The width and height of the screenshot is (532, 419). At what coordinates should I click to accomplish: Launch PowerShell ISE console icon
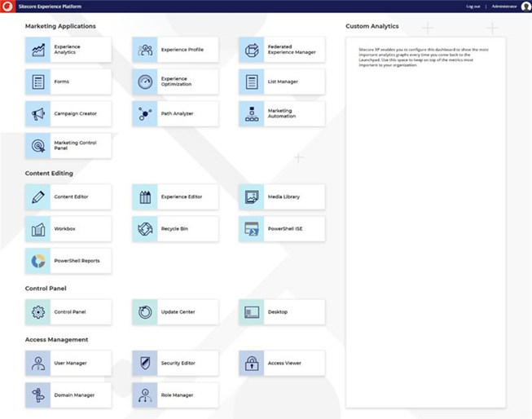point(252,229)
